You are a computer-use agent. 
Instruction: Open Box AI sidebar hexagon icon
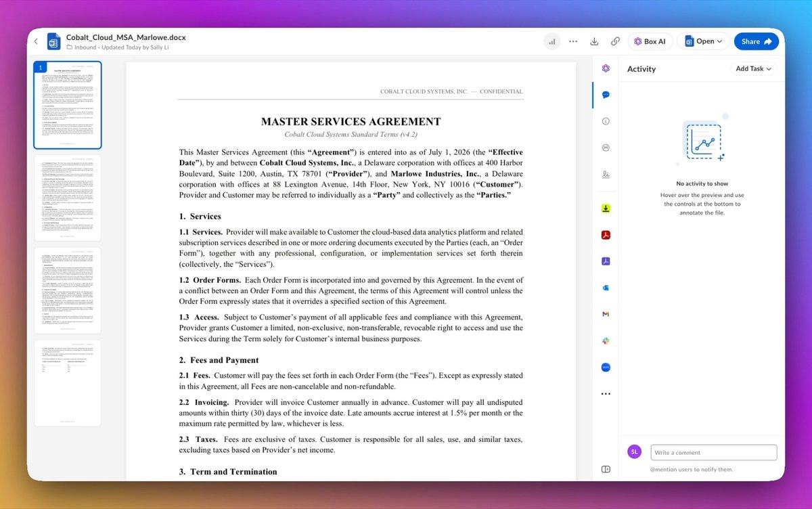pos(606,68)
